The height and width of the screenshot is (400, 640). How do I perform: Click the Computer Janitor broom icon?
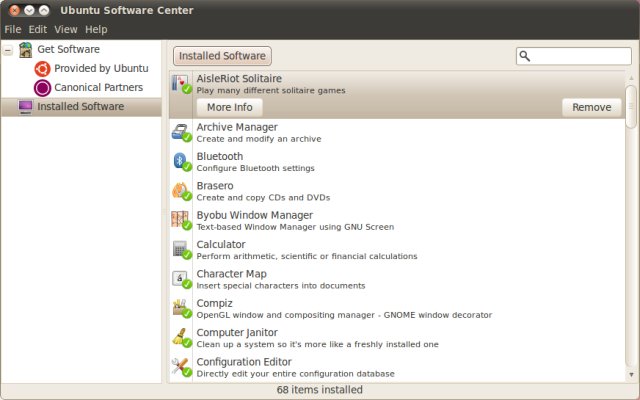181,337
